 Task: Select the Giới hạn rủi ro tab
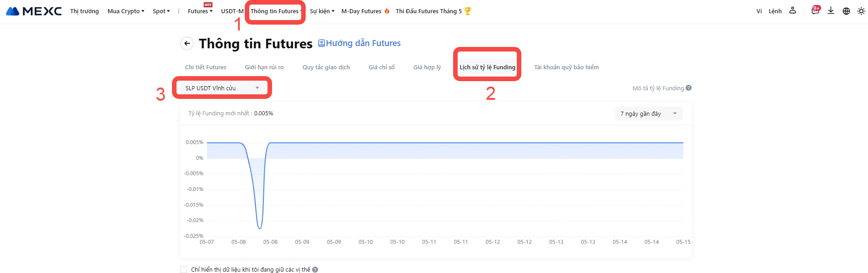(x=264, y=67)
